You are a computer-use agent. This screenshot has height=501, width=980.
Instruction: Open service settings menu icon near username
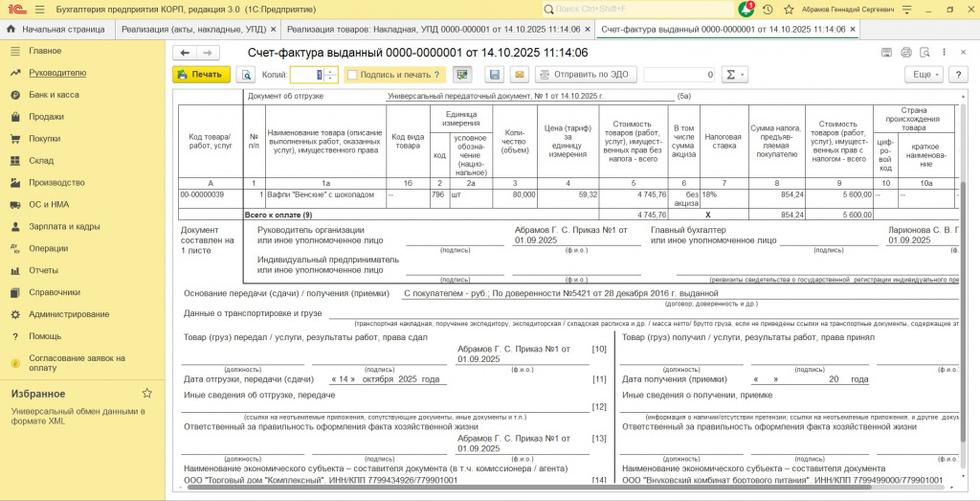pyautogui.click(x=907, y=10)
